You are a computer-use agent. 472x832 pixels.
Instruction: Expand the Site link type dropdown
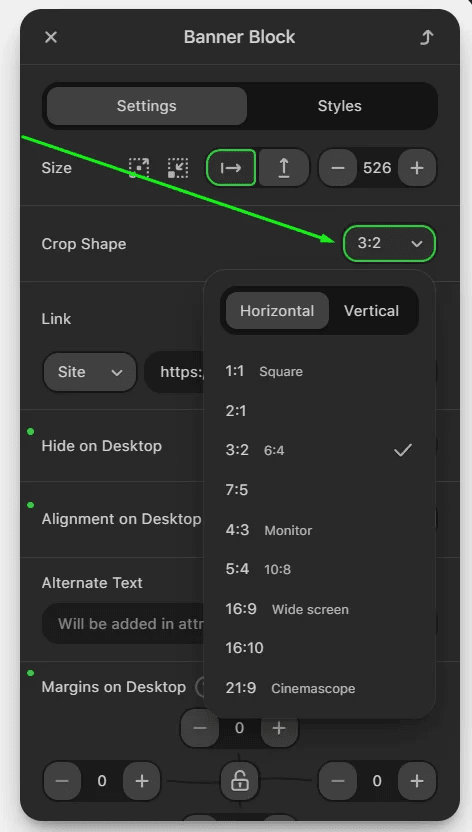tap(90, 372)
